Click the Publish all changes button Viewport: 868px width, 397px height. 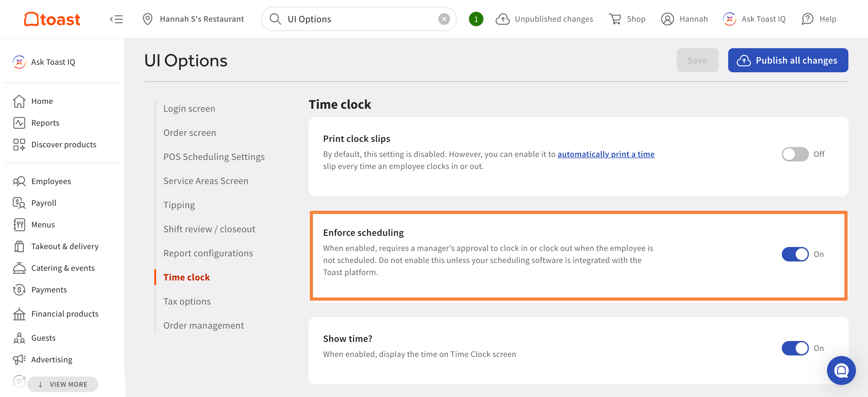788,60
